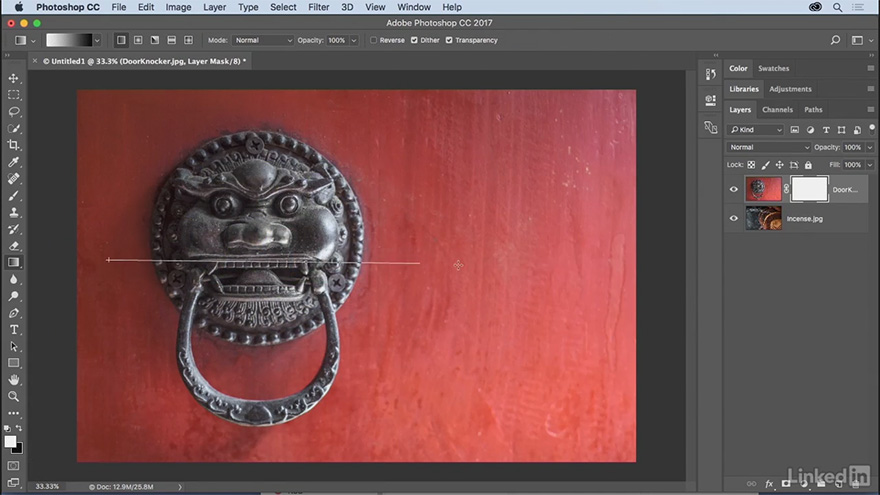
Task: Open the layer blend mode dropdown
Action: pyautogui.click(x=769, y=147)
